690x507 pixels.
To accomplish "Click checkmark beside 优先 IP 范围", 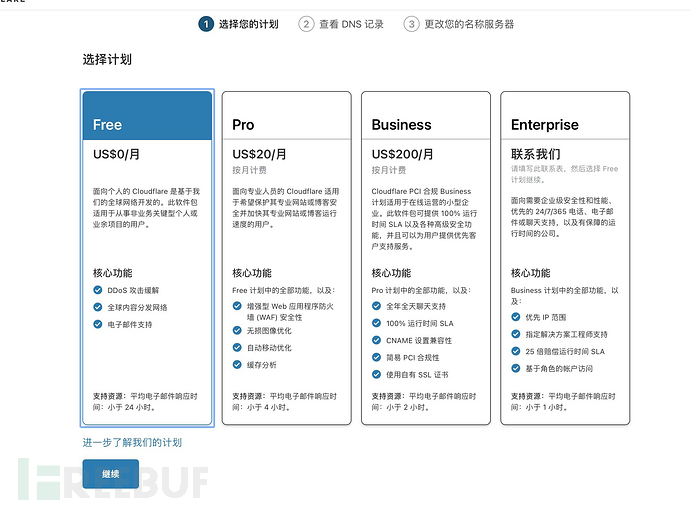I will pyautogui.click(x=516, y=317).
